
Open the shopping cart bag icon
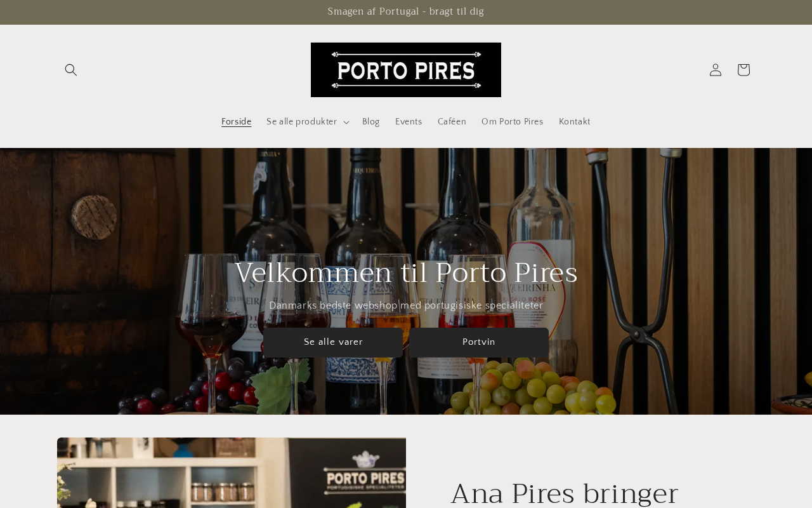[743, 70]
